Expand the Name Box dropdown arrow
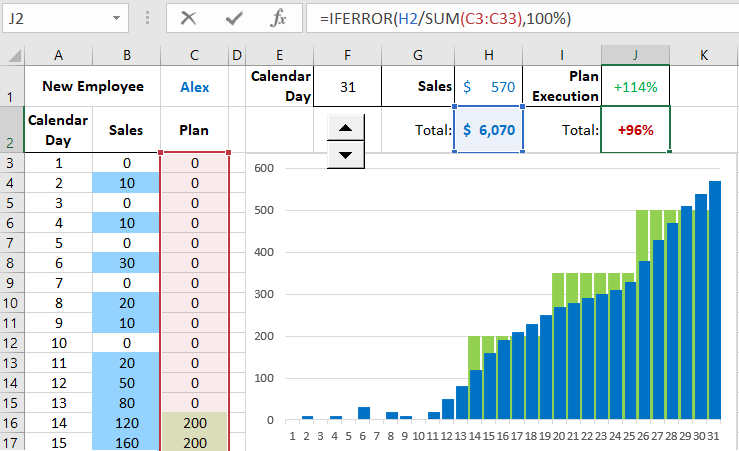This screenshot has width=739, height=451. tap(118, 18)
